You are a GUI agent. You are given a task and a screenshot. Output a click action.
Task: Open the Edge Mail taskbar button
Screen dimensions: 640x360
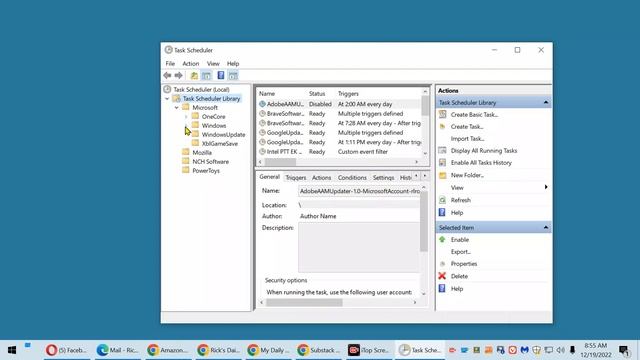click(x=117, y=350)
